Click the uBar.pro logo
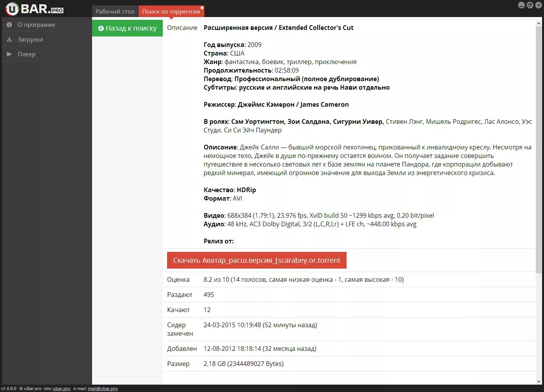This screenshot has height=392, width=544. [34, 9]
